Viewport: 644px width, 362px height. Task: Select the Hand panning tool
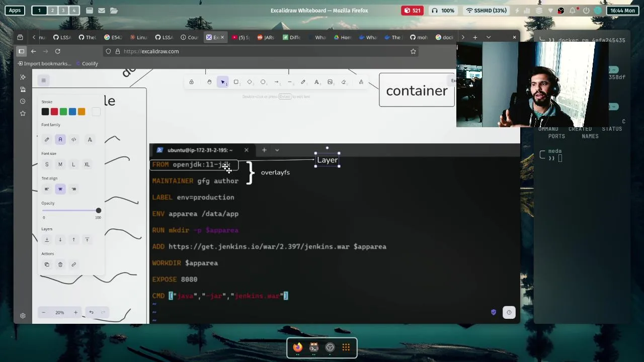pyautogui.click(x=209, y=82)
